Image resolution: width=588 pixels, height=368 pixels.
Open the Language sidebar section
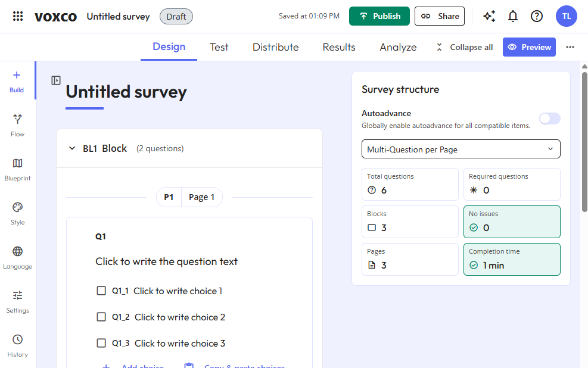18,258
